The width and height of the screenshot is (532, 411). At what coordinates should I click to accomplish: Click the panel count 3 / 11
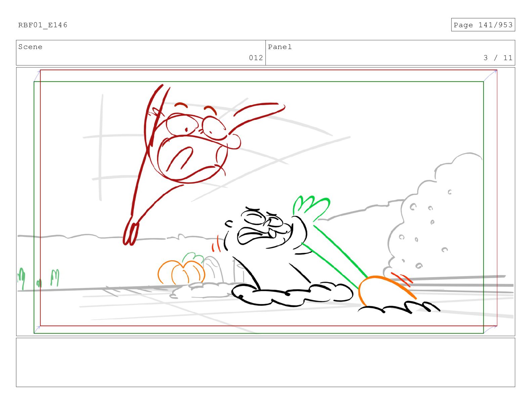(498, 58)
